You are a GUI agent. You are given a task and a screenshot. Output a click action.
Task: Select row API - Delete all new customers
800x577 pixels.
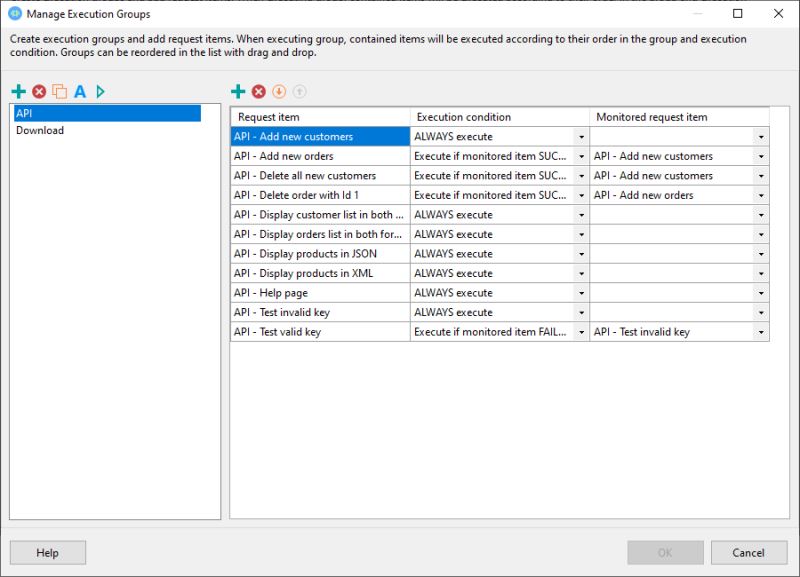(320, 176)
